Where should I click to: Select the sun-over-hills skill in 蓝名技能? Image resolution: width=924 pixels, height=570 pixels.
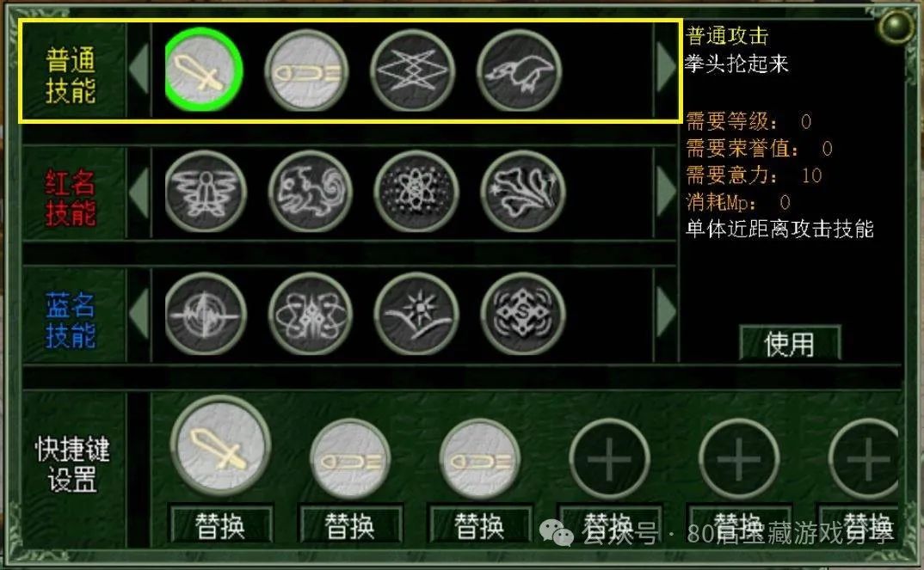tap(416, 314)
